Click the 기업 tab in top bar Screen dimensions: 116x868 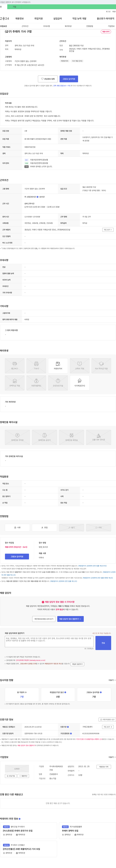(14, 7)
